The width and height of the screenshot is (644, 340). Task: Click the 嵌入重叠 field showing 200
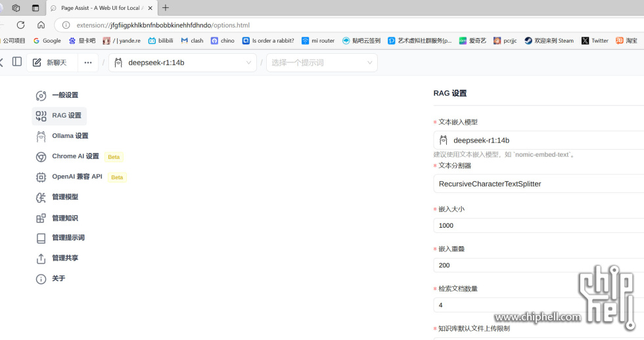(x=538, y=265)
